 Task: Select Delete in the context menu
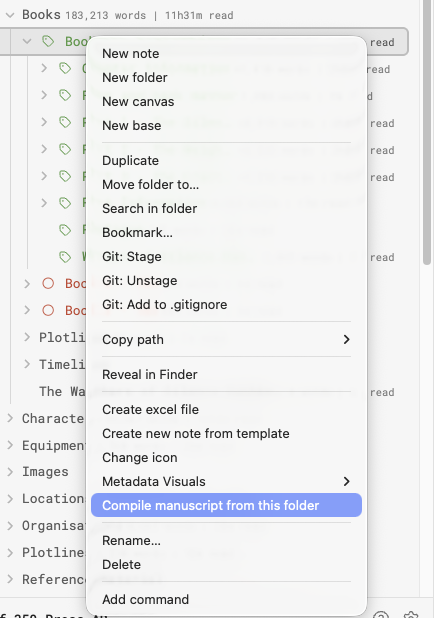[x=226, y=565]
